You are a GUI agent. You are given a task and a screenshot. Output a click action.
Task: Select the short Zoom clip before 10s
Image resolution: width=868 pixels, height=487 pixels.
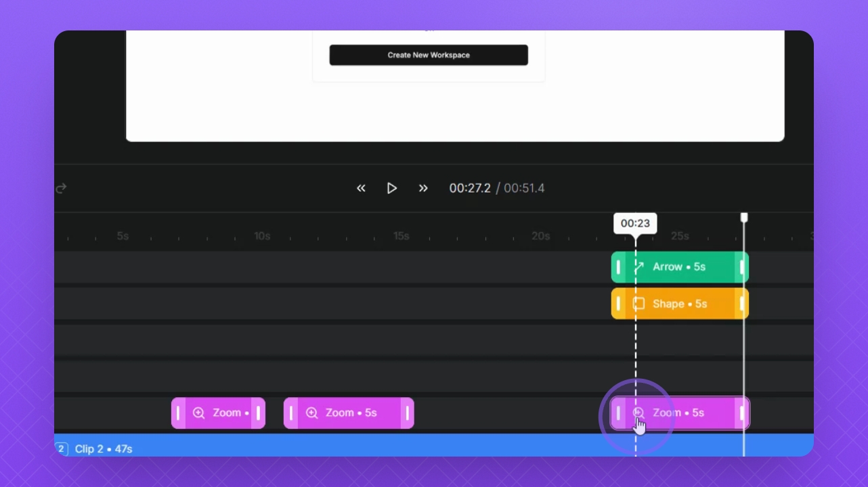218,413
